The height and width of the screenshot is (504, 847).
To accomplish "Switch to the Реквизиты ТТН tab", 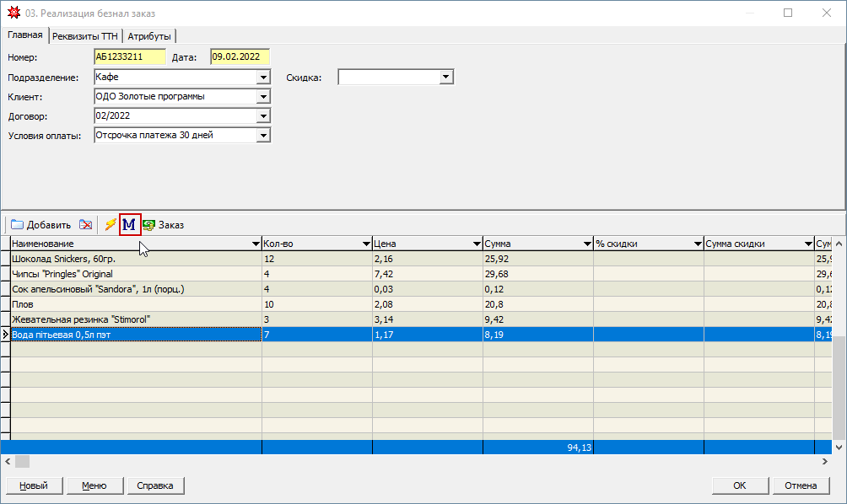I will pos(85,36).
